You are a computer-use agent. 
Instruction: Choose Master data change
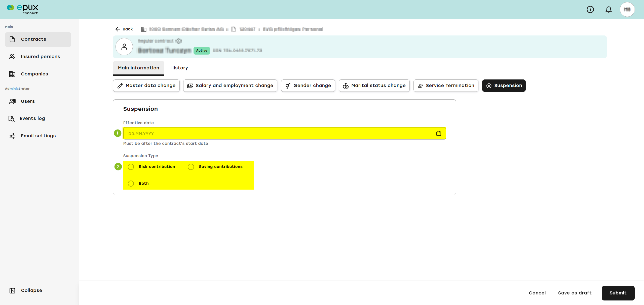pos(146,86)
